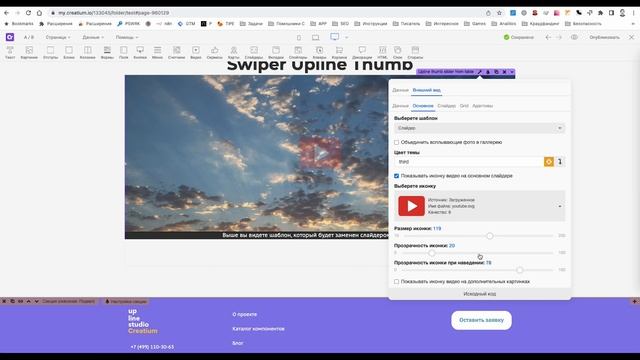Expand section down-chevron in footer bar
This screenshot has height=360, width=640.
point(36,301)
